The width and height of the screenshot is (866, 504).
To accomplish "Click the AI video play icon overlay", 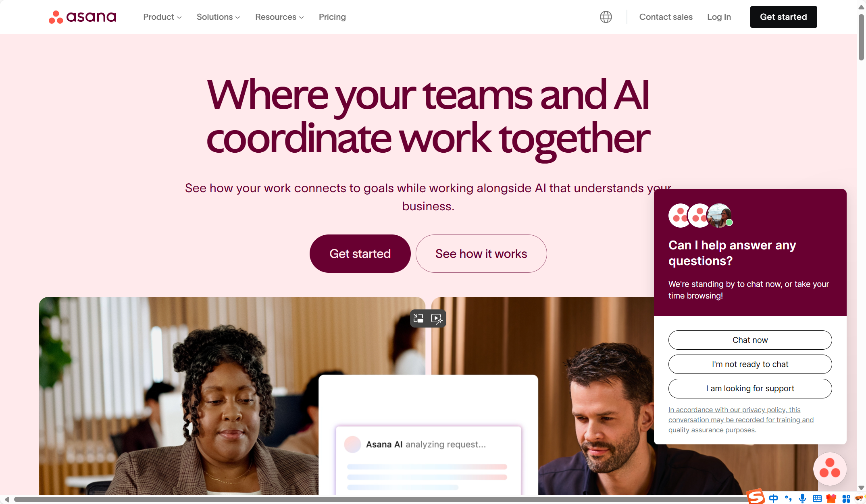I will click(x=437, y=319).
